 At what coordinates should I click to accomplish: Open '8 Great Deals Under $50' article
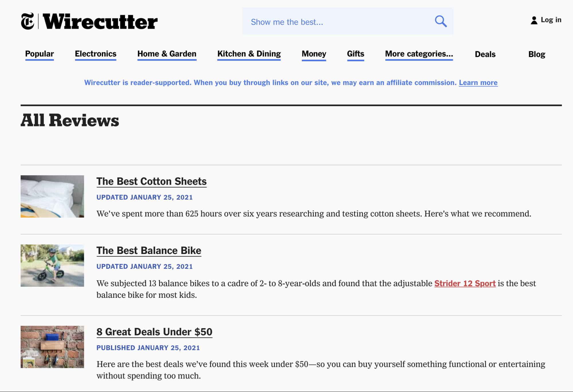154,332
